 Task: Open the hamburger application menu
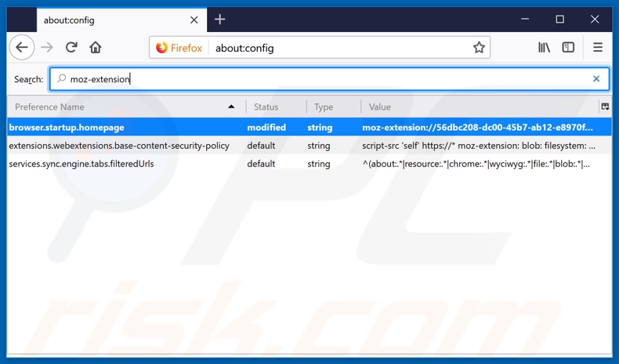(598, 48)
